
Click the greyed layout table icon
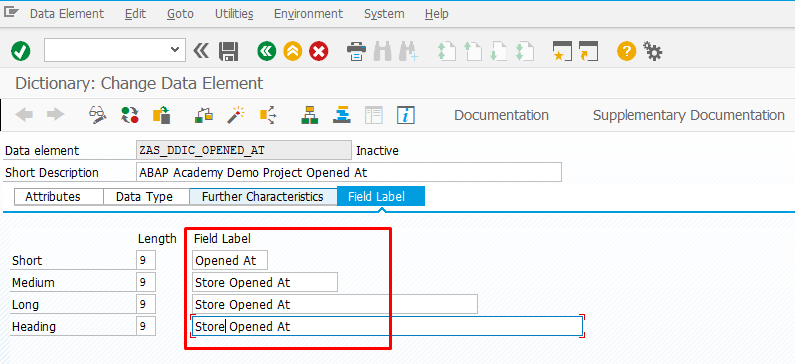point(374,115)
